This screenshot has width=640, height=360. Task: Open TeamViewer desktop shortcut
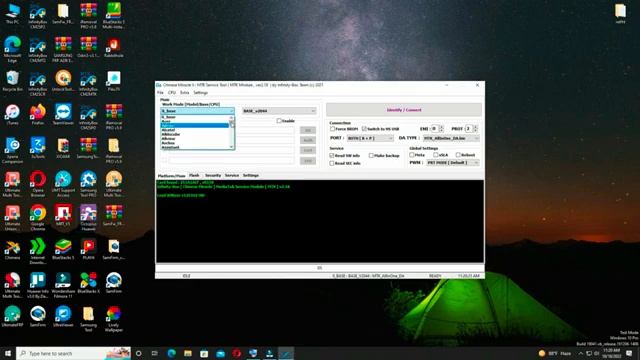(x=63, y=114)
